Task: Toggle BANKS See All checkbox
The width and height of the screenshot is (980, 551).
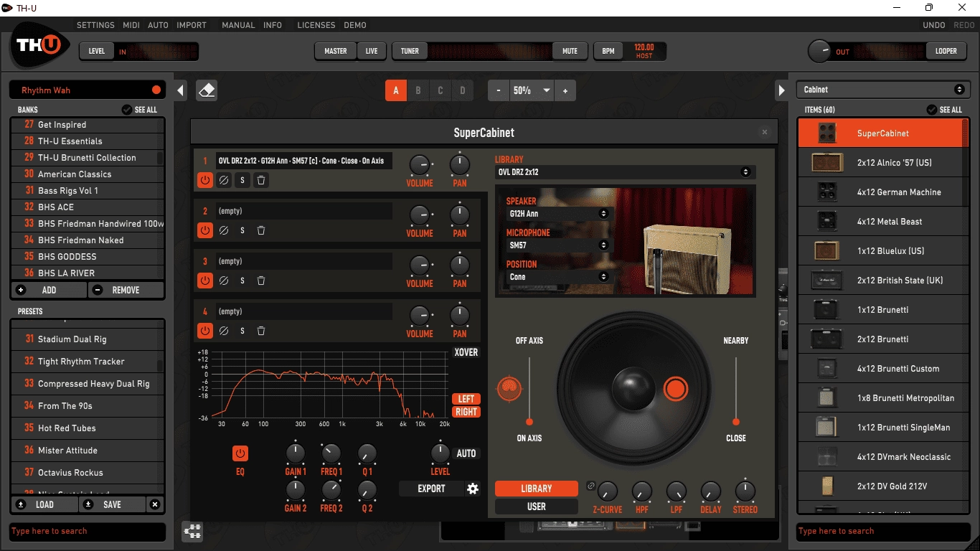Action: 127,110
